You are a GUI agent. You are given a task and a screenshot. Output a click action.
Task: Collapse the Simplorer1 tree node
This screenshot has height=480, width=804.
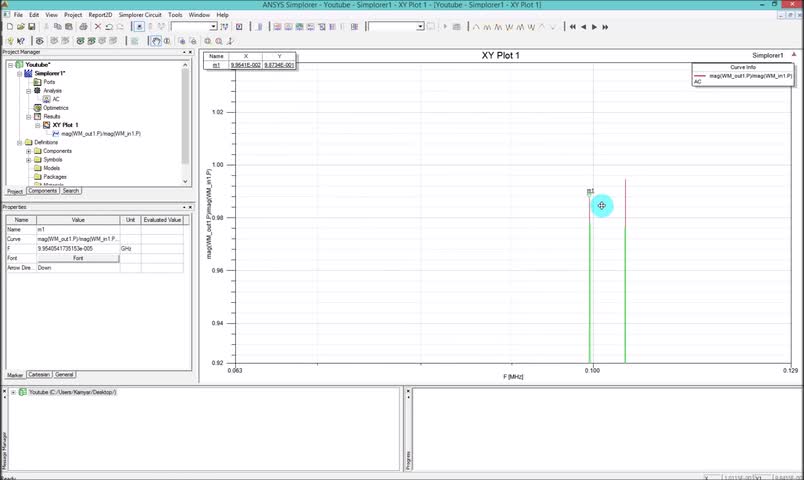[19, 74]
